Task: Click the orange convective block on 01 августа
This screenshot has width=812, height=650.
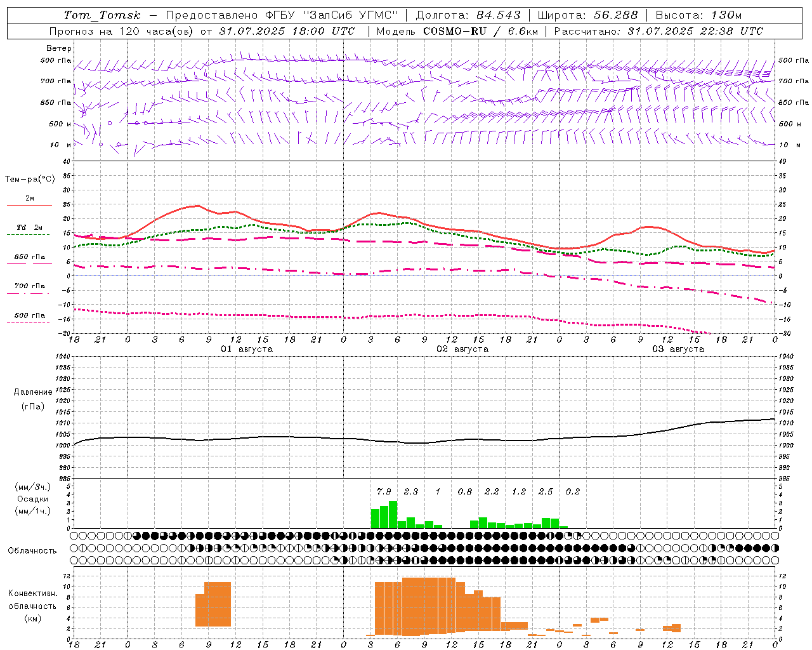Action: pyautogui.click(x=213, y=604)
